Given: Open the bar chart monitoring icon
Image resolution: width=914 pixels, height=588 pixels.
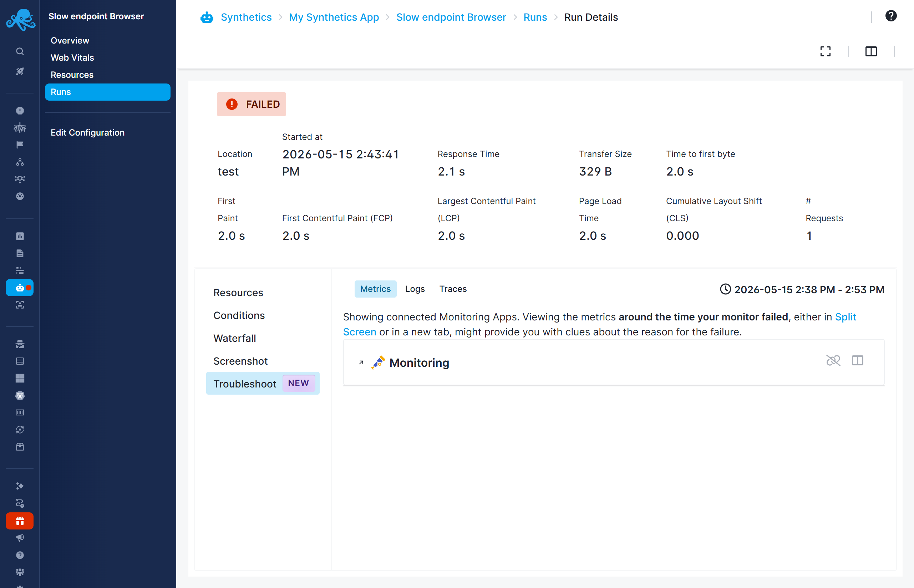Looking at the screenshot, I should pyautogui.click(x=20, y=236).
